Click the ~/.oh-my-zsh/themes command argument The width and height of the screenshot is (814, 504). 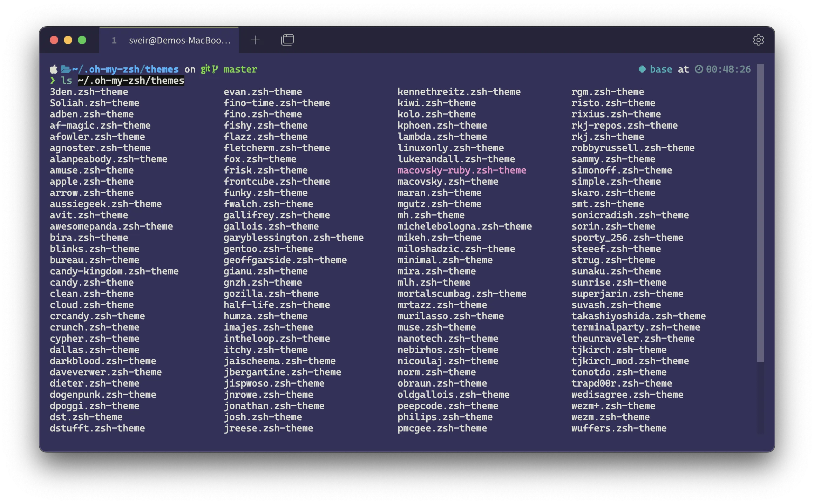click(x=131, y=81)
